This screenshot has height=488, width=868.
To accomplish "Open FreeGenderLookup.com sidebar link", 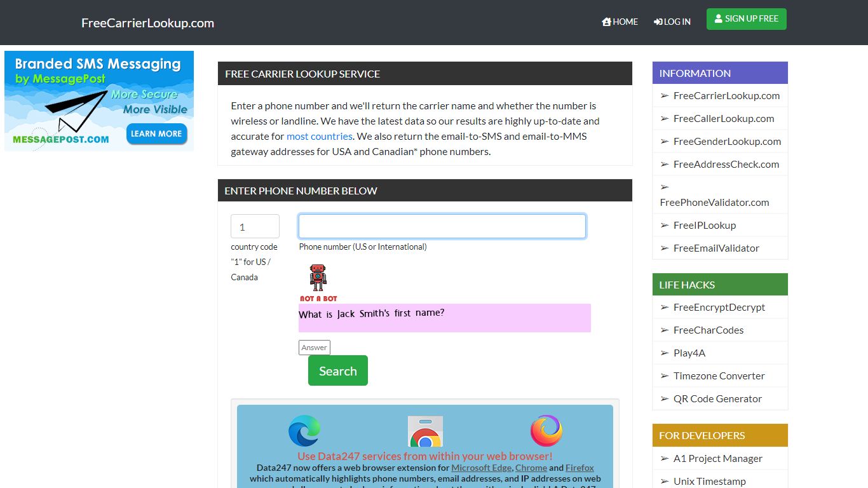I will pos(727,142).
